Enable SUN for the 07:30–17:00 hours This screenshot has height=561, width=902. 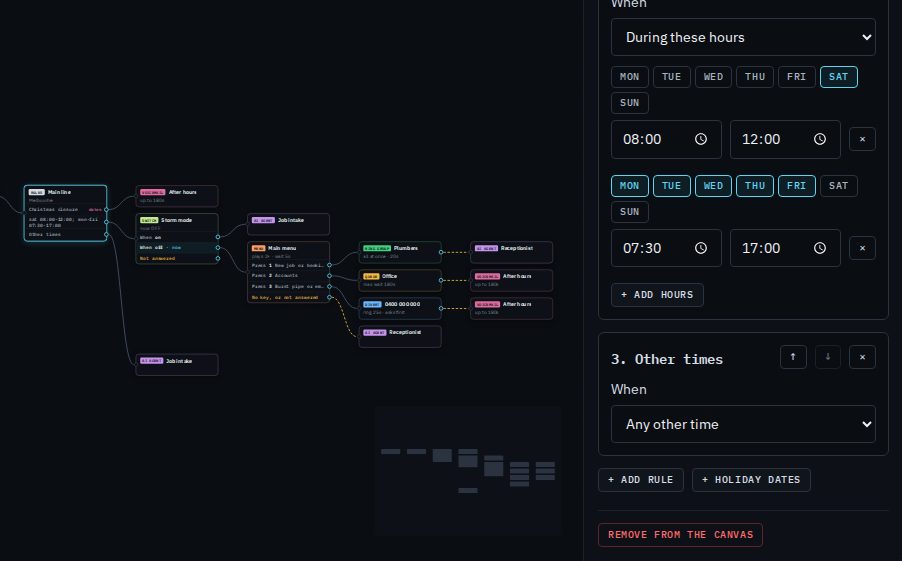tap(629, 212)
